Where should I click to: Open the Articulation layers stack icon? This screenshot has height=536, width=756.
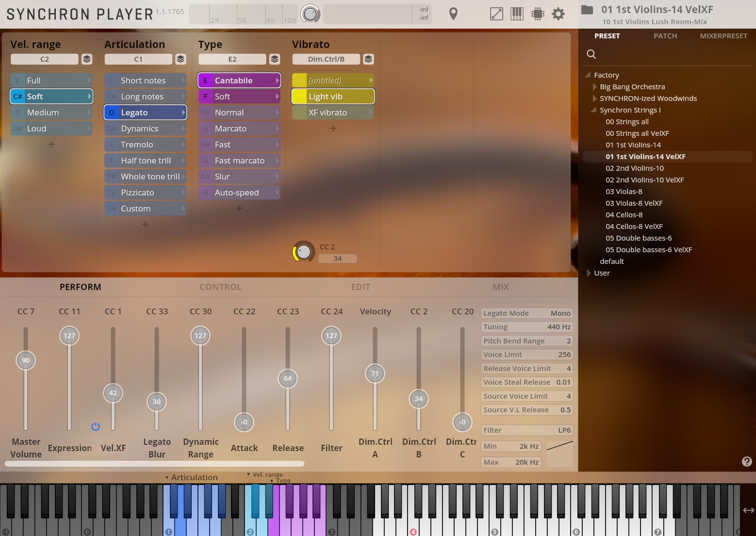tap(181, 59)
